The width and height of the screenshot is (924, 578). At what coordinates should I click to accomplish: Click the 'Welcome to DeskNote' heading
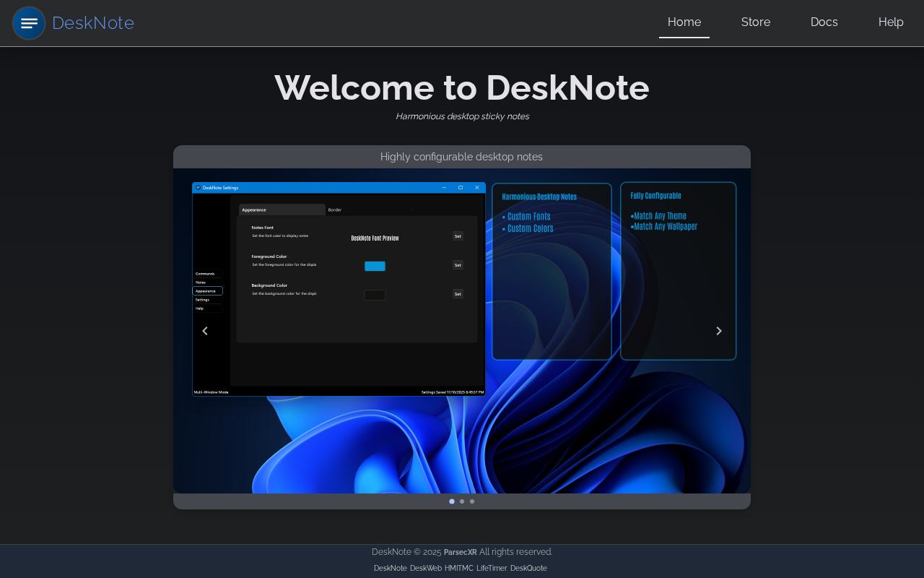click(462, 87)
